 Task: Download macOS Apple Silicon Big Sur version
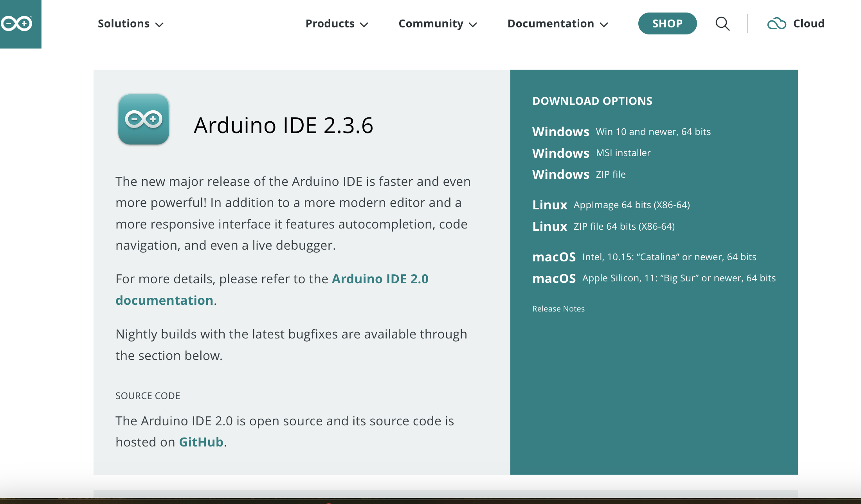654,278
